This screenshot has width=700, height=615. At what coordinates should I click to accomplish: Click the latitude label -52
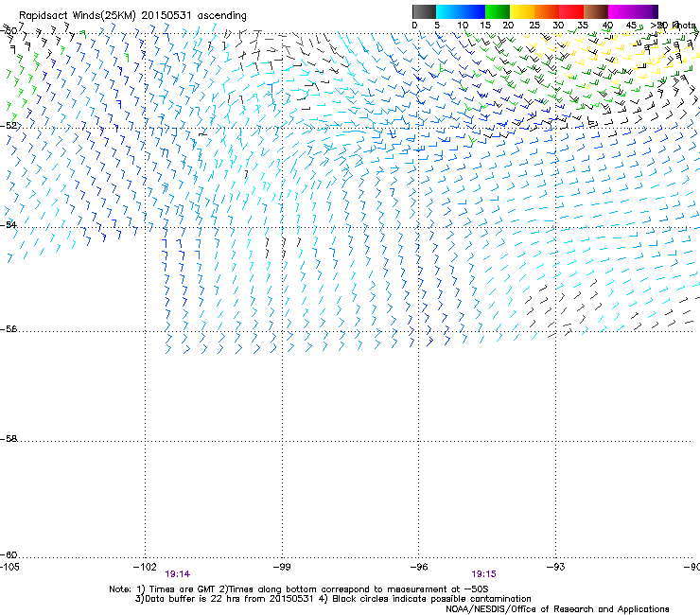click(9, 126)
